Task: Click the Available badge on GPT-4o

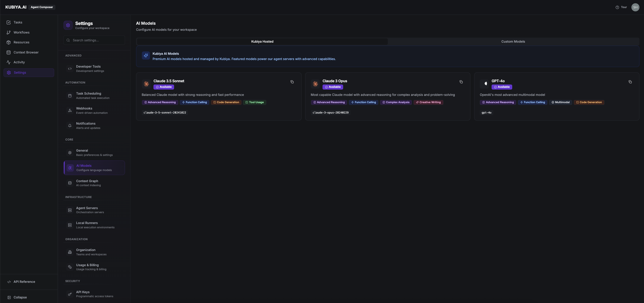Action: [x=502, y=87]
